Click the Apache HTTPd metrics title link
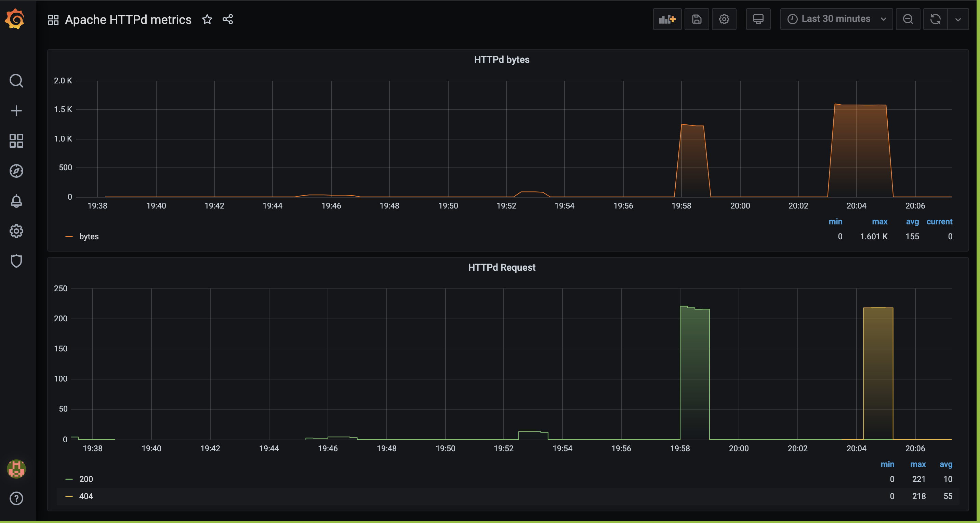Image resolution: width=980 pixels, height=523 pixels. coord(128,19)
